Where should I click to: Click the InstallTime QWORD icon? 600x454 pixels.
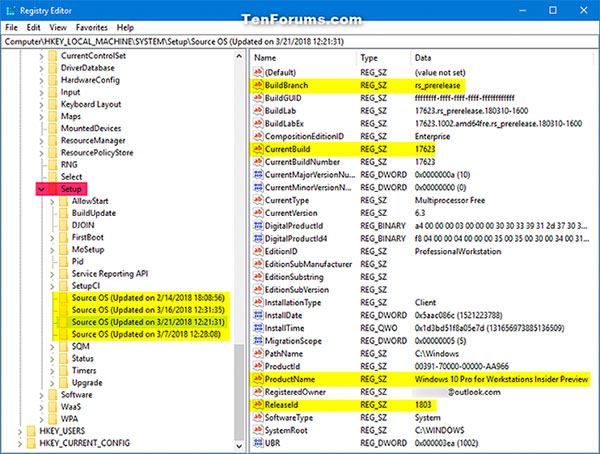coord(258,328)
